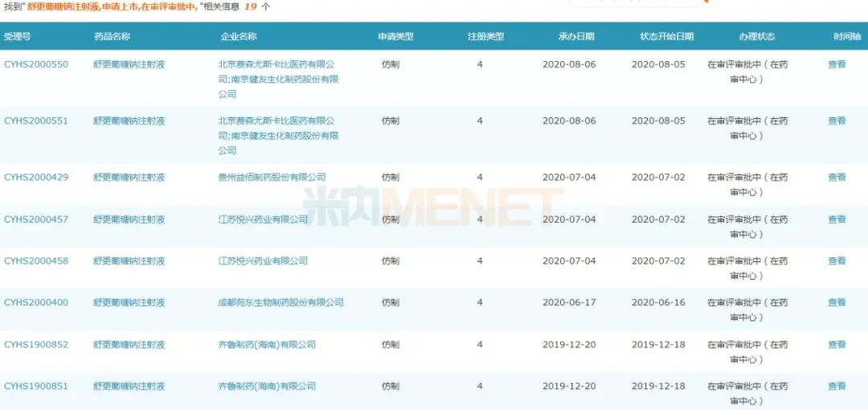Click the 承办日期 column header
Image resolution: width=868 pixels, height=410 pixels.
(x=576, y=36)
